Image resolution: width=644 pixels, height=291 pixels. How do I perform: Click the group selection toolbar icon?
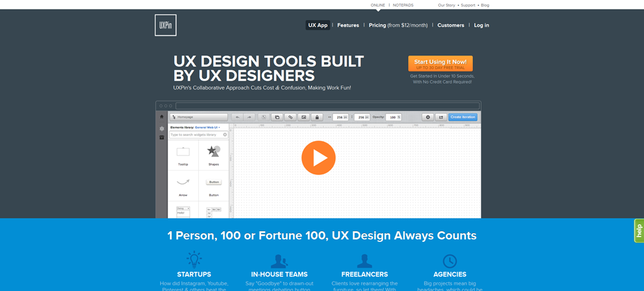coord(264,117)
